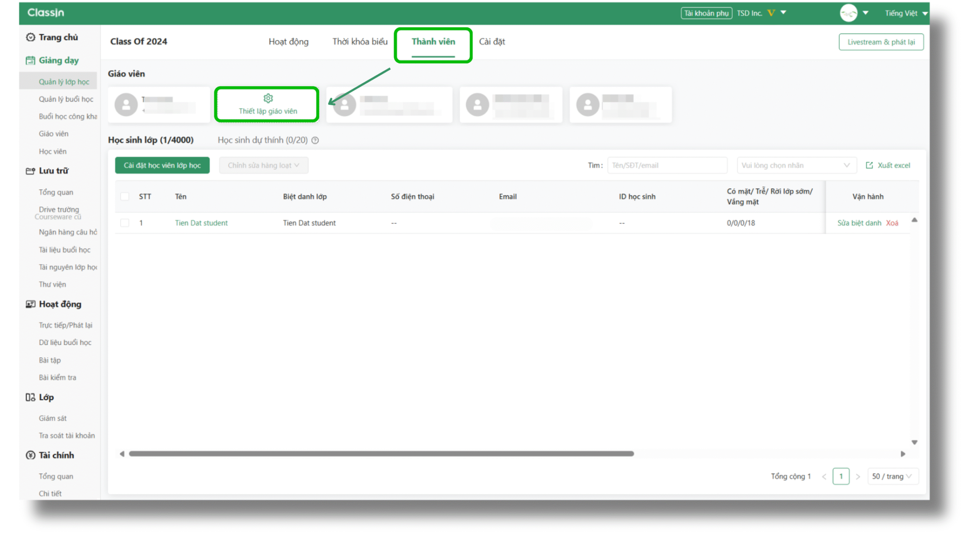This screenshot has height=536, width=980.
Task: Click the Giảng dạy calendar icon
Action: point(30,61)
